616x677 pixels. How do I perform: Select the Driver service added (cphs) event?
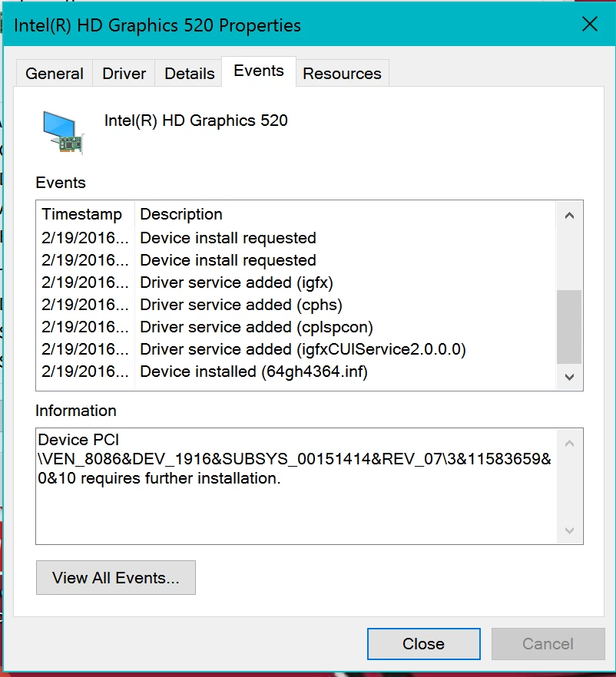(296, 305)
